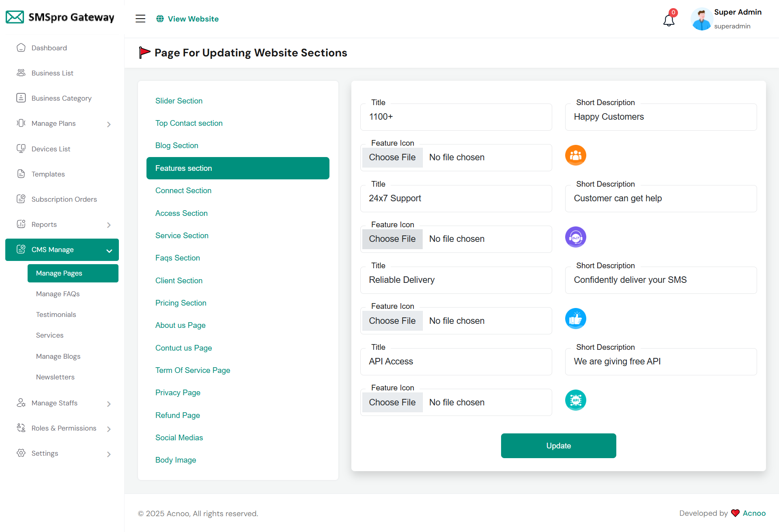Open the Pricing Section tab
The width and height of the screenshot is (779, 532).
pyautogui.click(x=181, y=303)
